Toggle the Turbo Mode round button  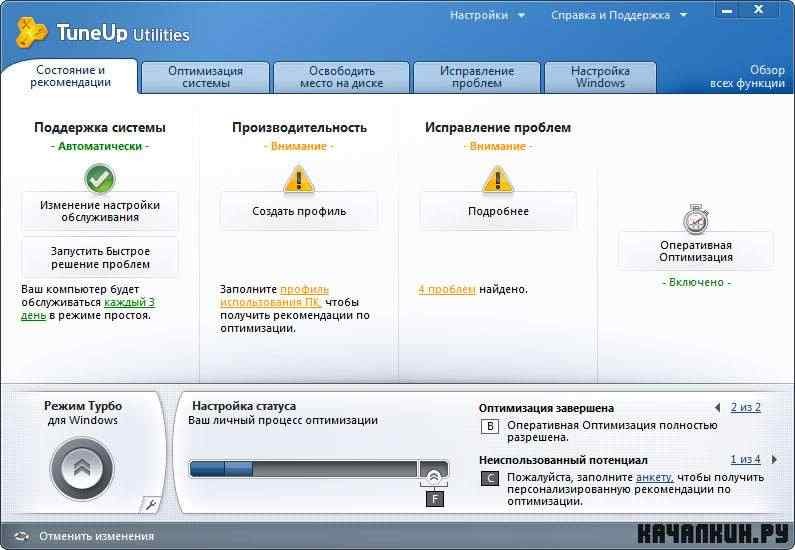(x=82, y=468)
